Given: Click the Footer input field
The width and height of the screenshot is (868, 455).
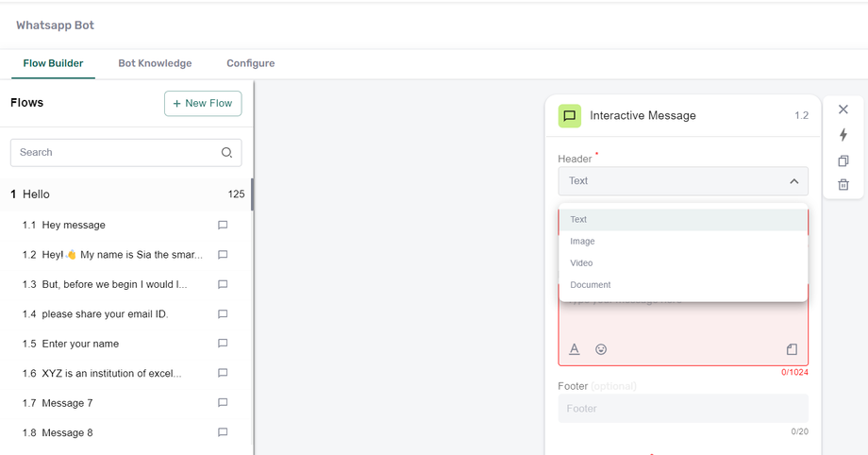Looking at the screenshot, I should 682,409.
